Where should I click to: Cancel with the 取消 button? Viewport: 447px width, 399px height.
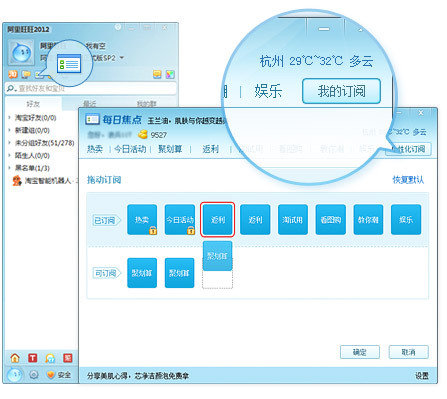click(408, 352)
